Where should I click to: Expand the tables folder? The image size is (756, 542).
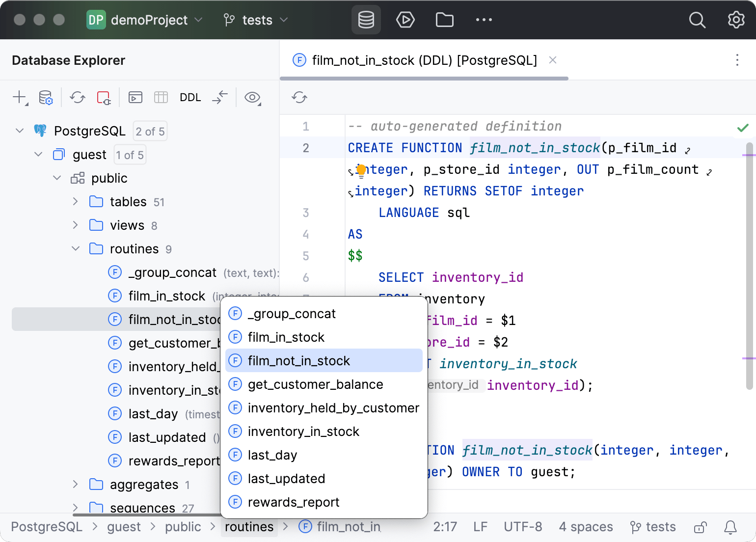pyautogui.click(x=75, y=201)
